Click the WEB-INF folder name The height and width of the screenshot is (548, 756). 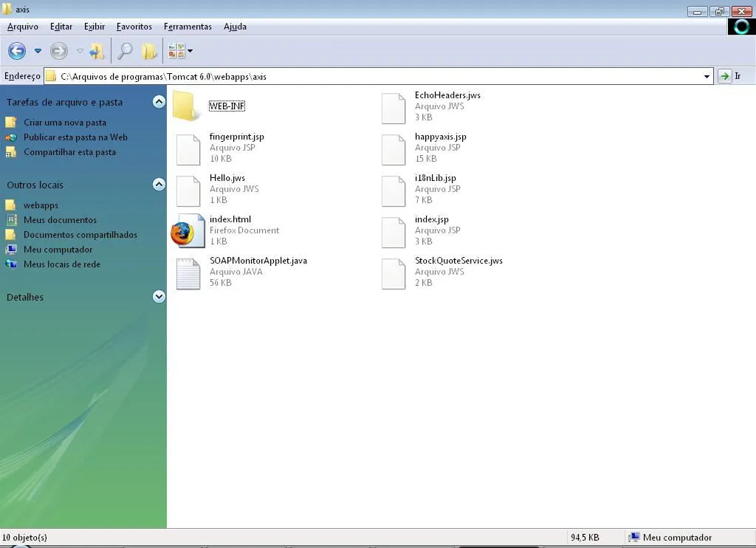coord(227,106)
